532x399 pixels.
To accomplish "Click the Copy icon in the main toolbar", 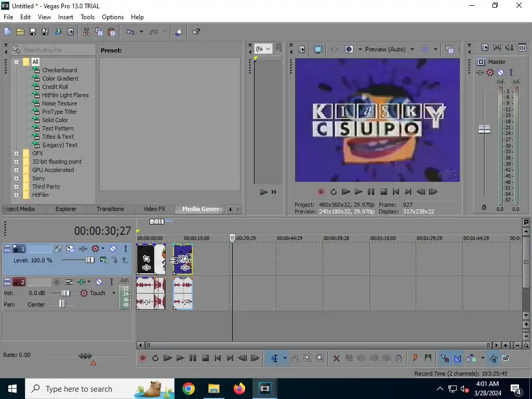I will tap(99, 32).
